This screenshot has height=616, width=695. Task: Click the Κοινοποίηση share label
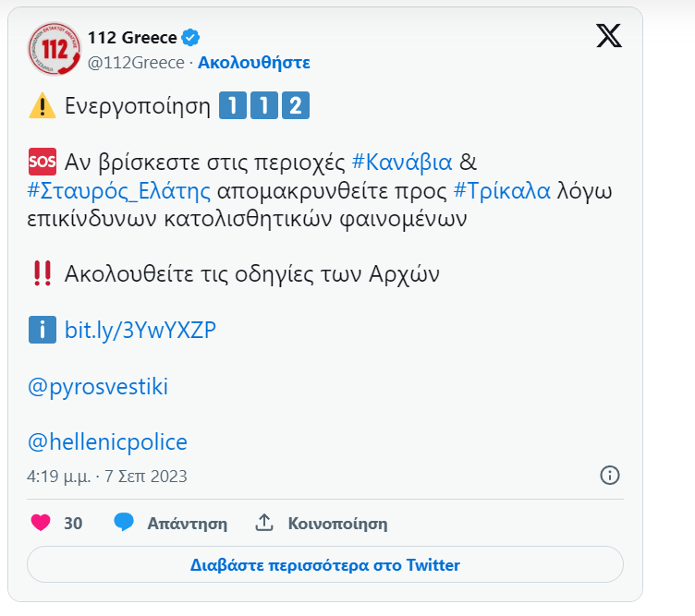point(337,524)
